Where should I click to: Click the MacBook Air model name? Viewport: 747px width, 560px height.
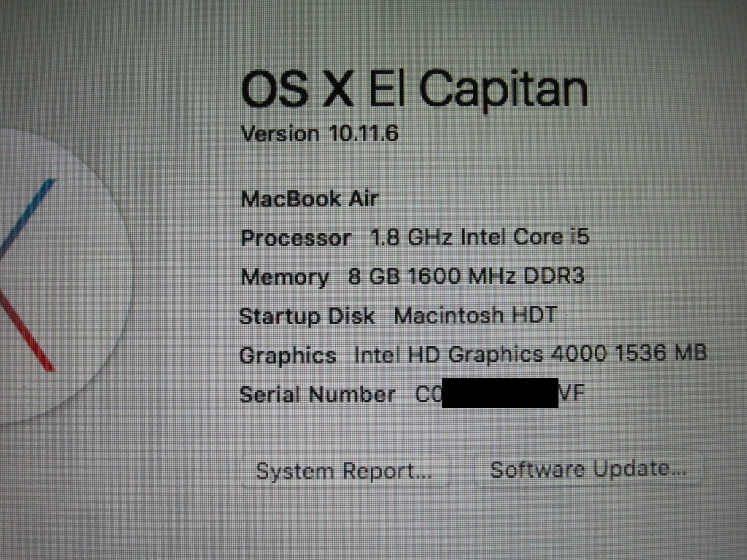[x=309, y=198]
